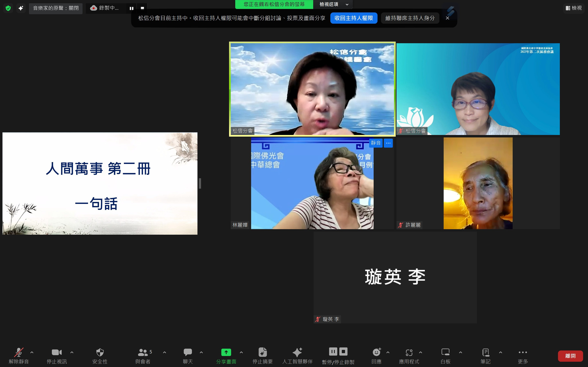Expand the arrow next to share screen (分享畫面)
The width and height of the screenshot is (588, 367).
(241, 352)
